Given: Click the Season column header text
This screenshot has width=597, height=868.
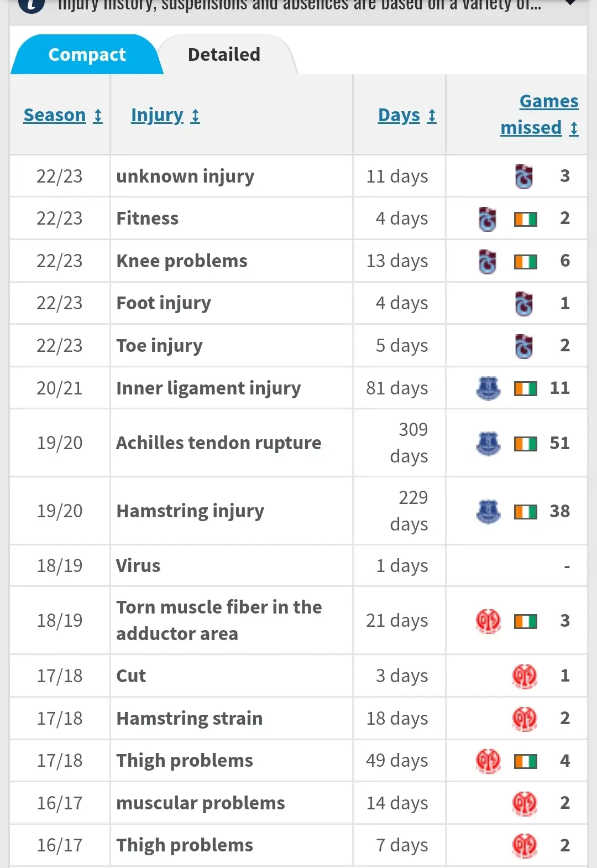Looking at the screenshot, I should [55, 115].
